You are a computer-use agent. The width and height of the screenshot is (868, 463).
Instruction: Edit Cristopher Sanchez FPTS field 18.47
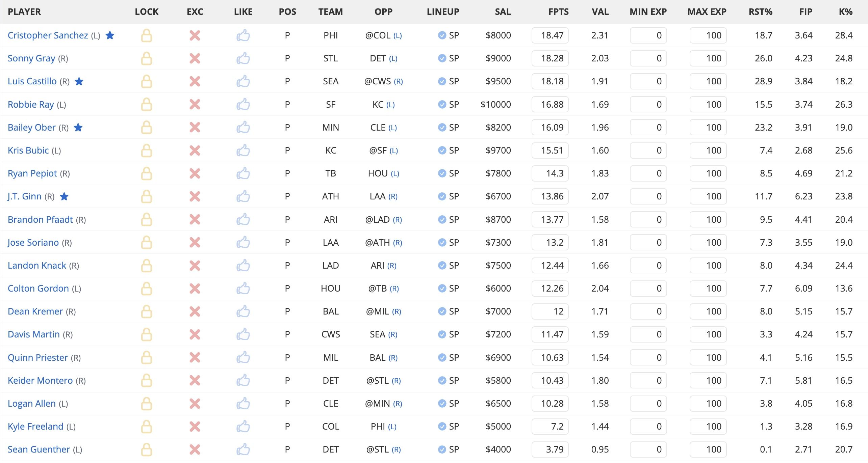click(550, 35)
